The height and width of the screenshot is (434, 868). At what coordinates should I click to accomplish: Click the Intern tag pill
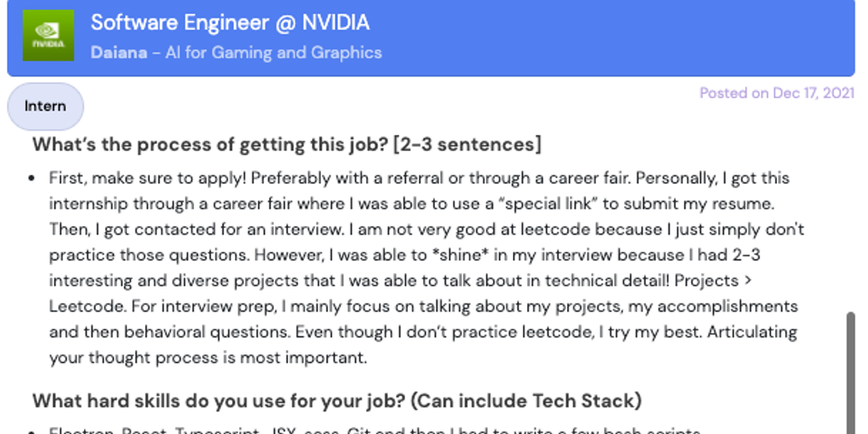(45, 106)
